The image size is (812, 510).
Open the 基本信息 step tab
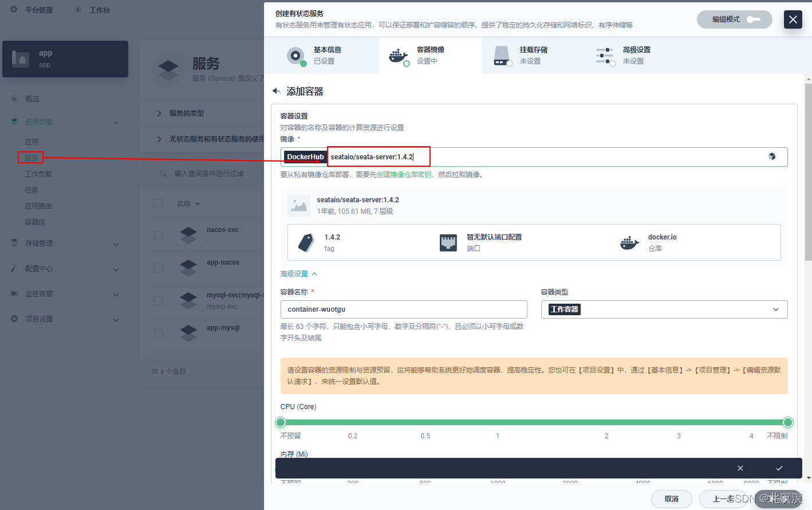click(x=321, y=56)
